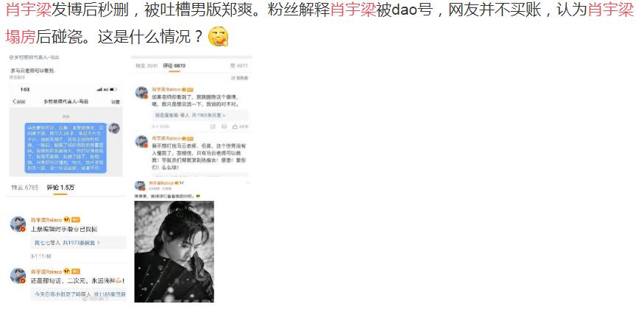The image size is (644, 318).
Task: Open the sort dropdown under the 4977 counter
Action: pos(240,77)
